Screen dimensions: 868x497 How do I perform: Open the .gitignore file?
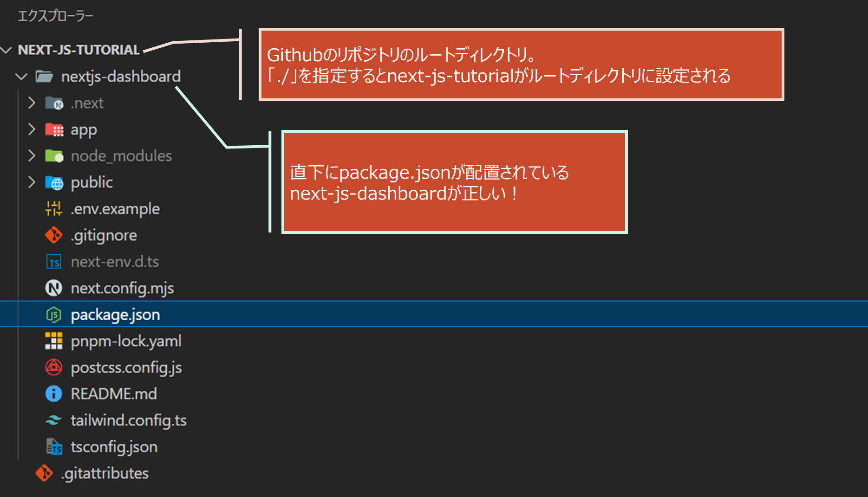[x=104, y=235]
